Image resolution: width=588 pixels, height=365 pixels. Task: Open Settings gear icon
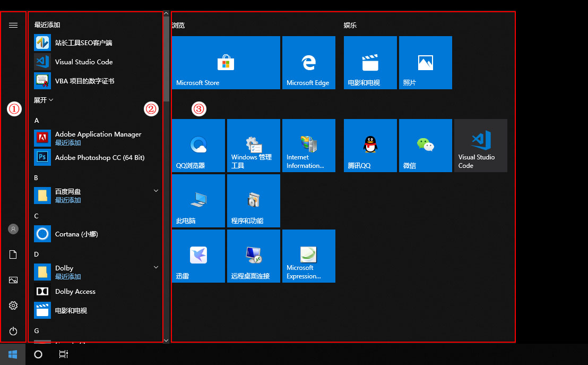tap(13, 305)
